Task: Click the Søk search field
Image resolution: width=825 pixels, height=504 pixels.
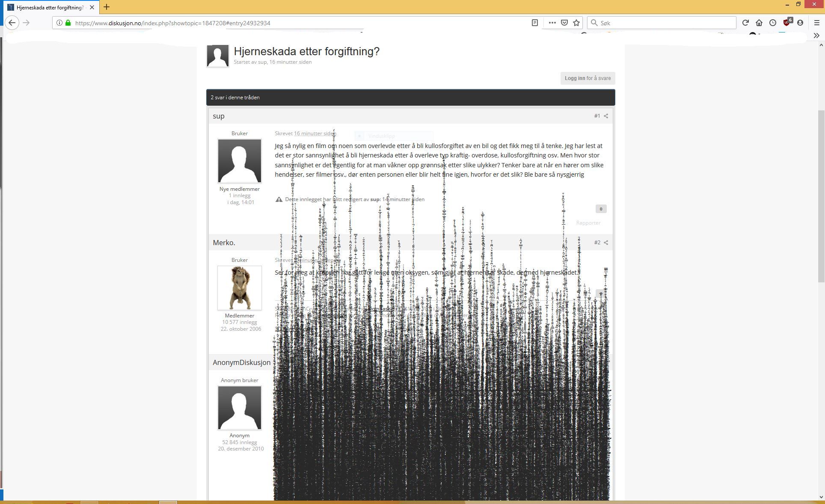Action: coord(662,23)
